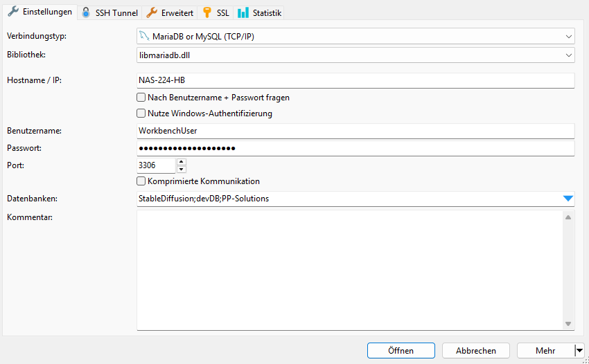The width and height of the screenshot is (589, 364).
Task: Expand the Datenbanken blue dropdown arrow
Action: [568, 199]
